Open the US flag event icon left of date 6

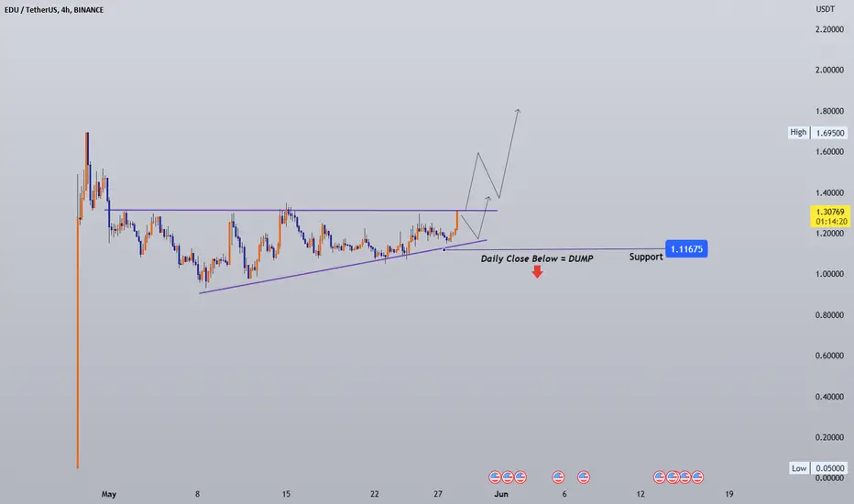coord(558,477)
